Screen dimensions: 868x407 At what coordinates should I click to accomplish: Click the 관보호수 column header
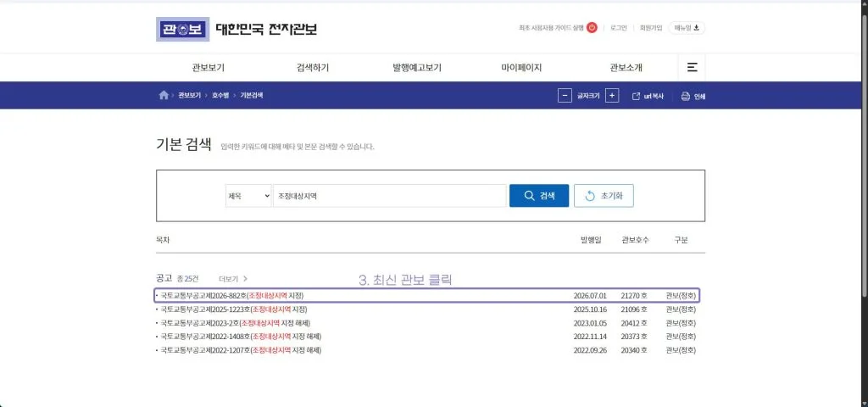pyautogui.click(x=635, y=240)
